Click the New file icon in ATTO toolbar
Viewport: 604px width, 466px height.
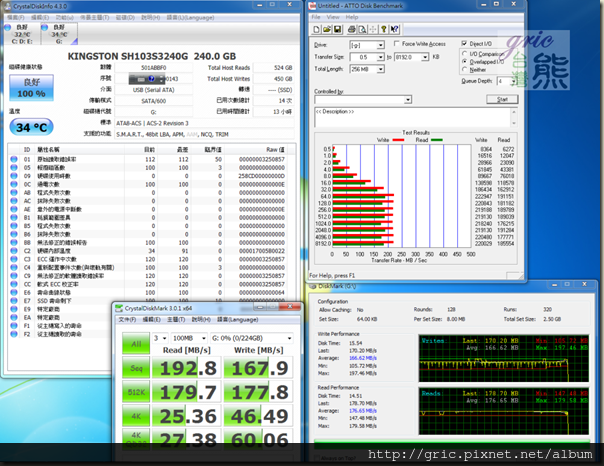(316, 29)
